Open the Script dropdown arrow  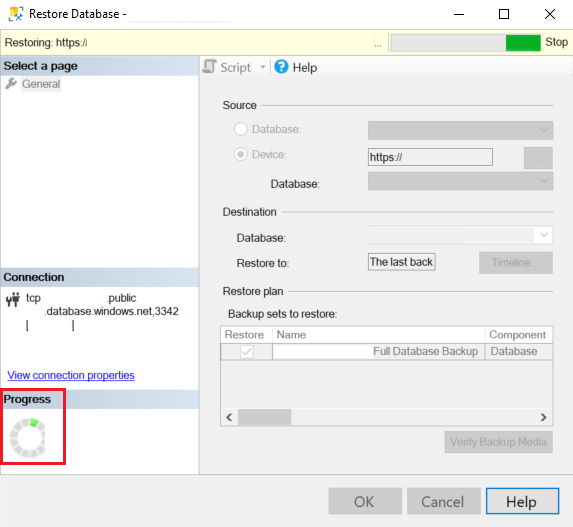[262, 67]
